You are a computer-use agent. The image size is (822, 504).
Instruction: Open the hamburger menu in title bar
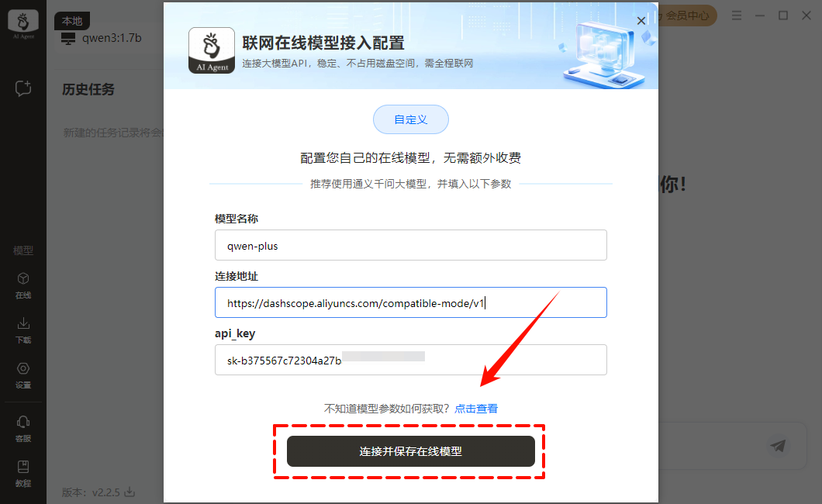pos(737,16)
